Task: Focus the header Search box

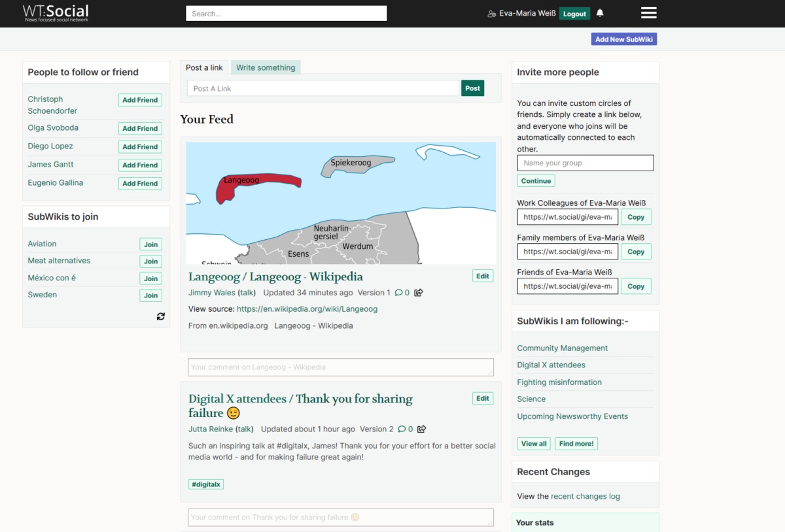Action: (287, 13)
